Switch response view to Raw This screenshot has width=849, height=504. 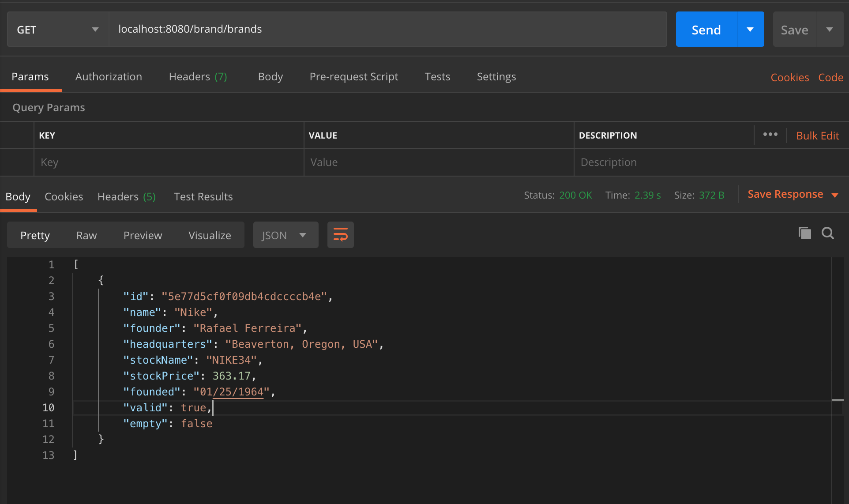[x=86, y=235]
